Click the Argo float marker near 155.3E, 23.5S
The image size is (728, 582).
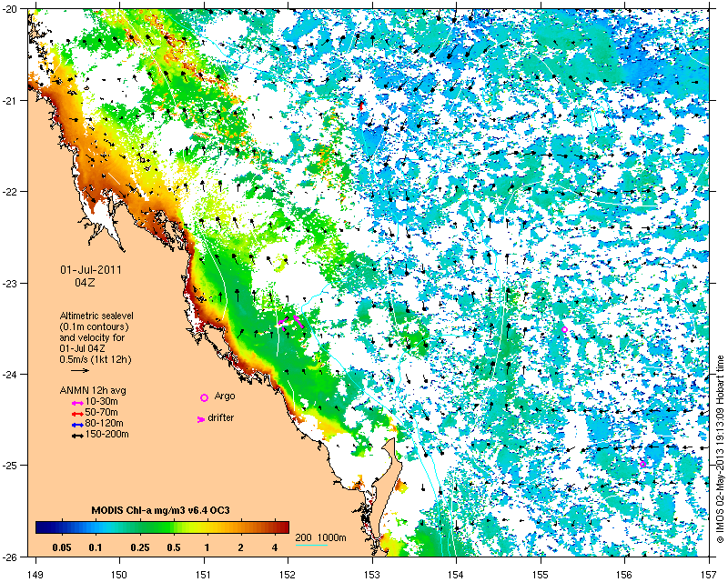coord(564,329)
